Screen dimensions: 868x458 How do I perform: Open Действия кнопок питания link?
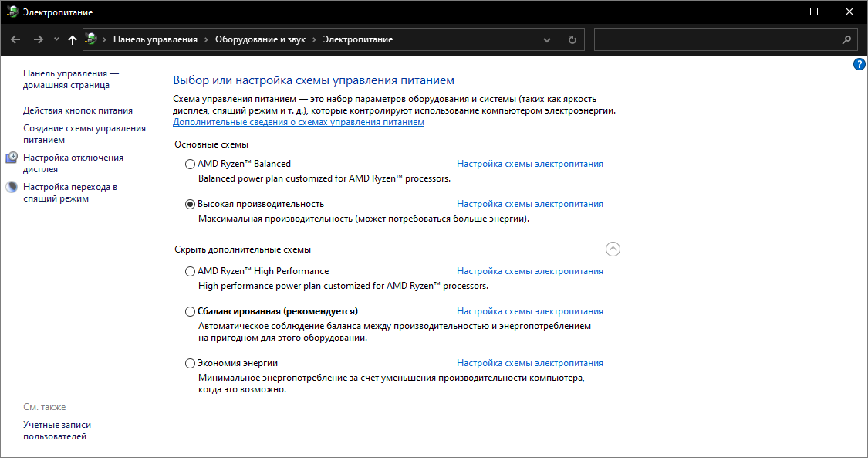[x=78, y=110]
